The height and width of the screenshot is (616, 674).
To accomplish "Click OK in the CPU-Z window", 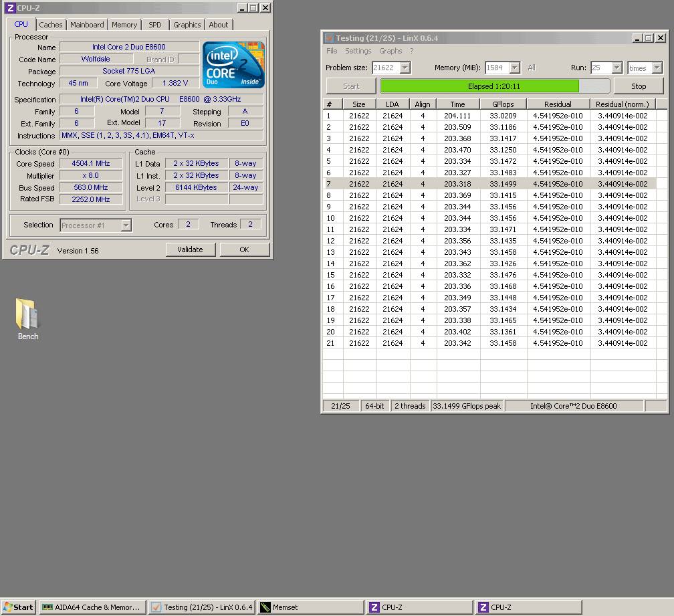I will (245, 249).
